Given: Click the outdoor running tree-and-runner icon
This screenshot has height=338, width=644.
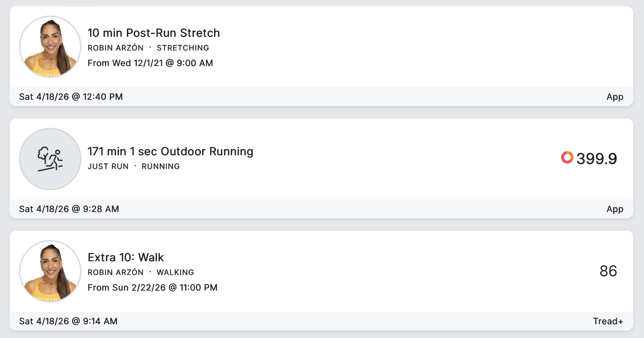Looking at the screenshot, I should coord(50,159).
